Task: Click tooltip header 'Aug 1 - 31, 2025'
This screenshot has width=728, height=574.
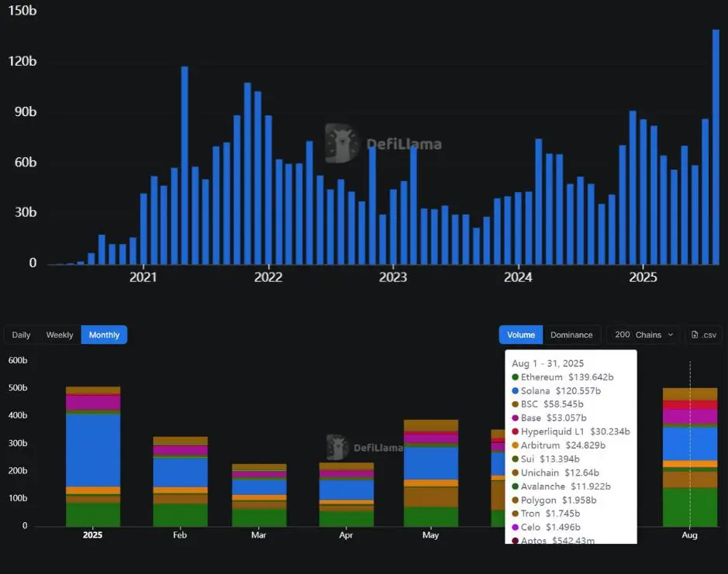Action: click(548, 364)
